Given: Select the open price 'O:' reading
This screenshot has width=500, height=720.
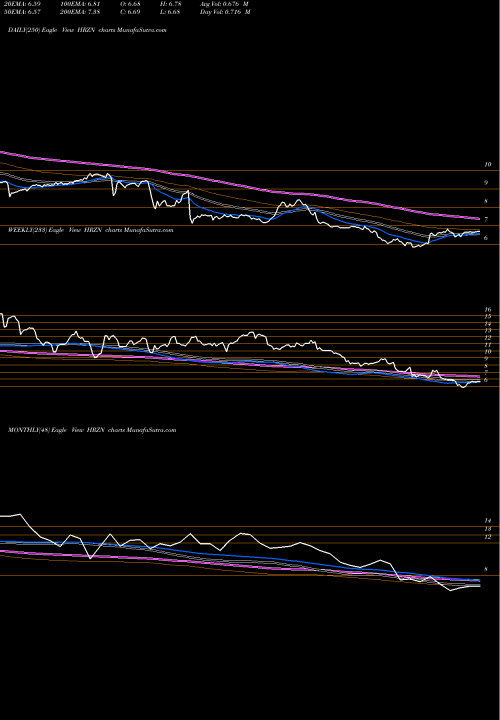Looking at the screenshot, I should click(131, 3).
